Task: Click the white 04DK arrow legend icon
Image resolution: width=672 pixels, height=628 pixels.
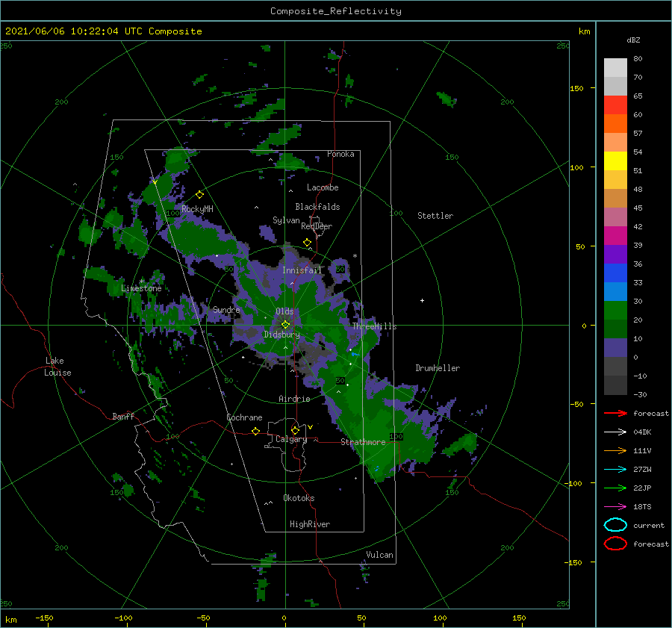Action: point(615,432)
